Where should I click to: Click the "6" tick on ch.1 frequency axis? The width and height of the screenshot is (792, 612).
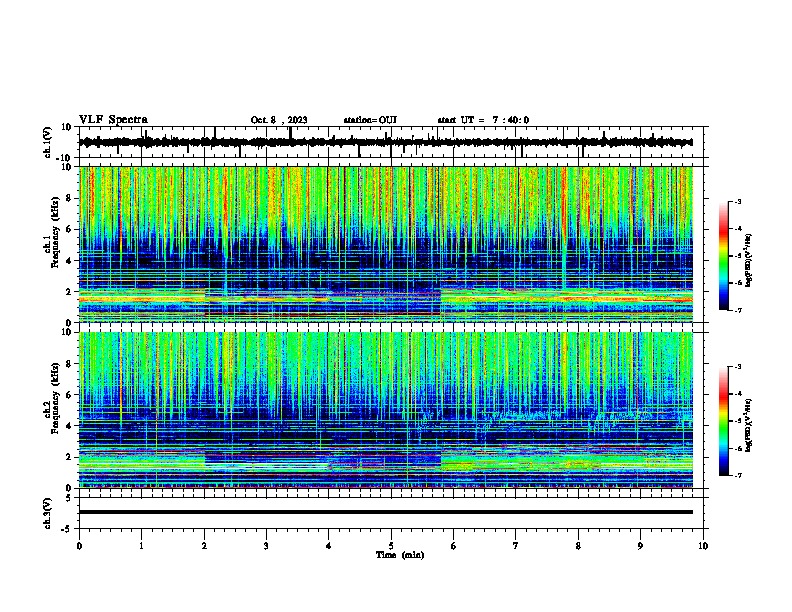click(x=69, y=229)
